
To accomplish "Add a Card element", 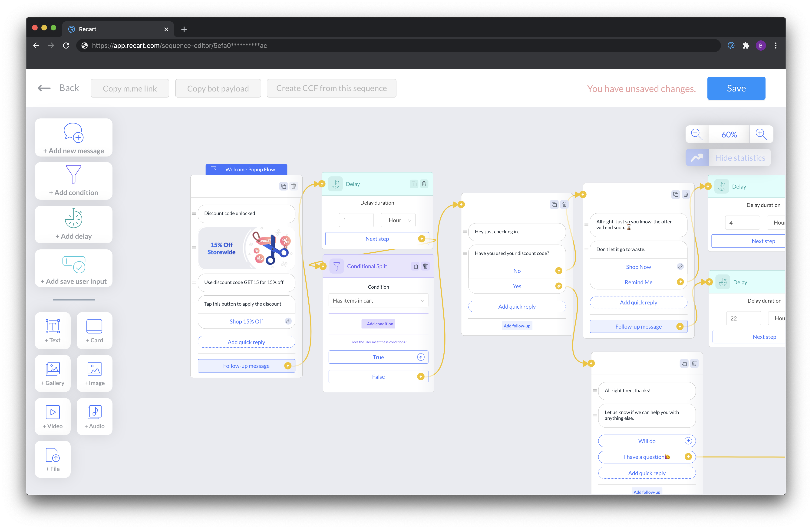I will 95,331.
